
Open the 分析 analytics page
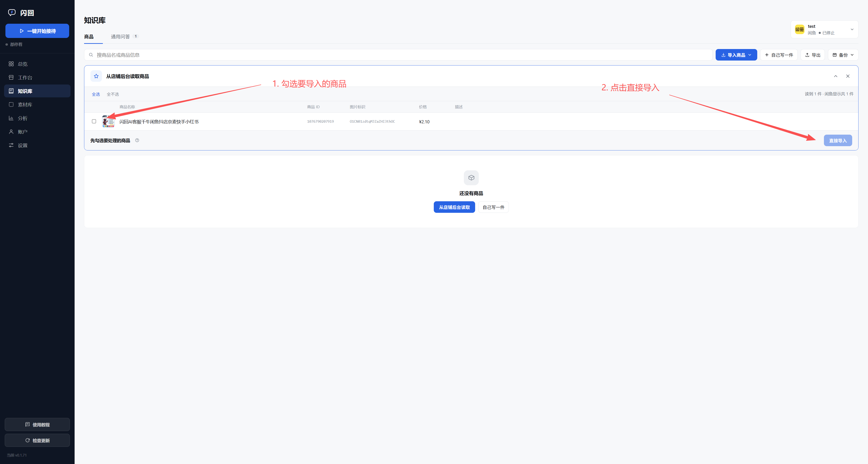37,118
